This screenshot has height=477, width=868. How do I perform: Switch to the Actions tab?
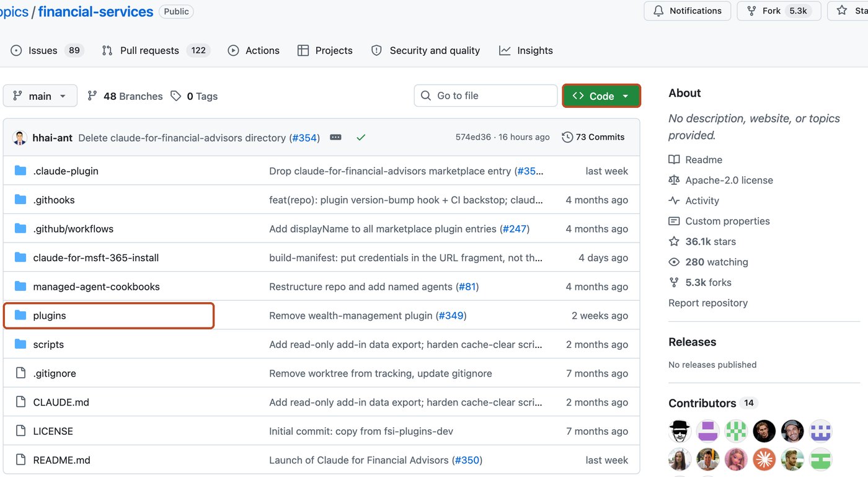[254, 50]
